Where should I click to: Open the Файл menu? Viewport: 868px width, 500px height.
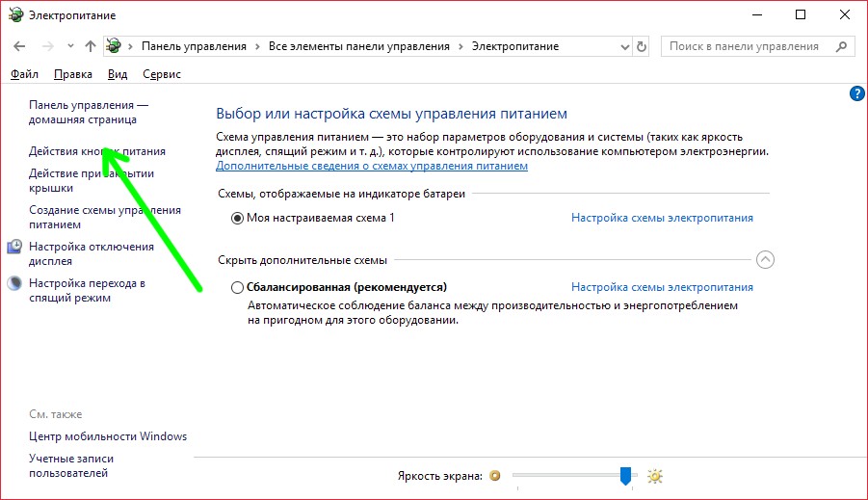[x=24, y=74]
